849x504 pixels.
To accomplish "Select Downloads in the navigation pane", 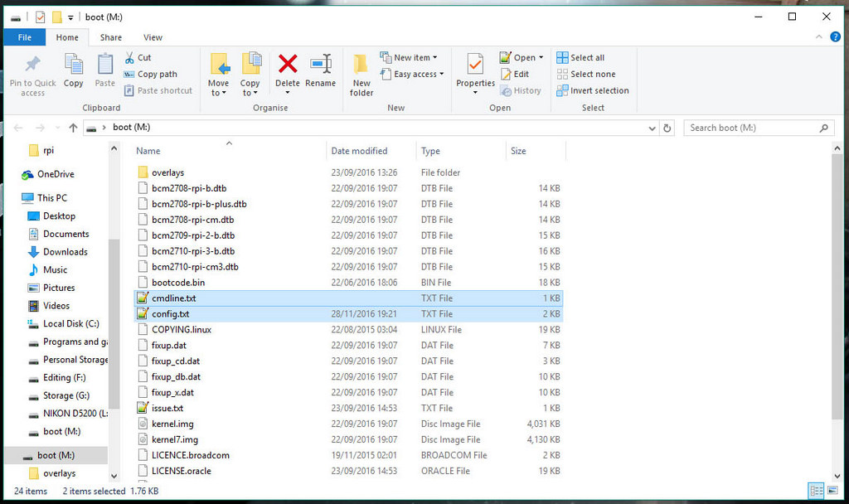I will click(65, 252).
